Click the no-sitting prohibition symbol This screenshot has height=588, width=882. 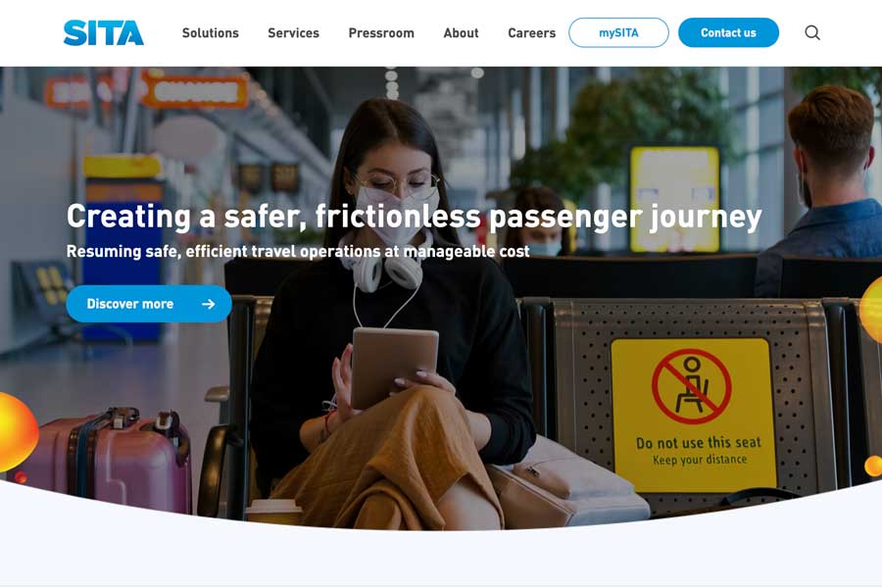click(x=691, y=386)
